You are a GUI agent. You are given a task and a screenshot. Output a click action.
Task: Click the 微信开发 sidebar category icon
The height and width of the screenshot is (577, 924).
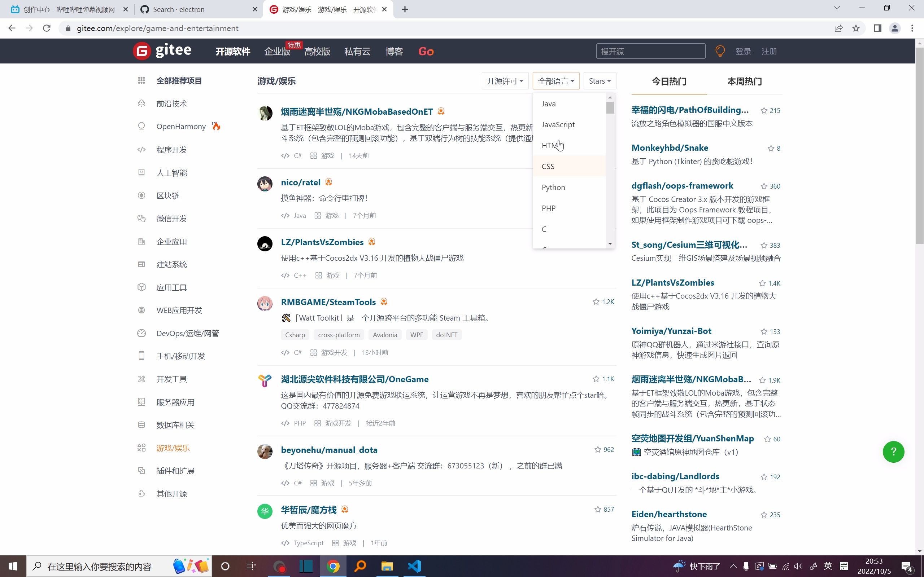coord(142,218)
